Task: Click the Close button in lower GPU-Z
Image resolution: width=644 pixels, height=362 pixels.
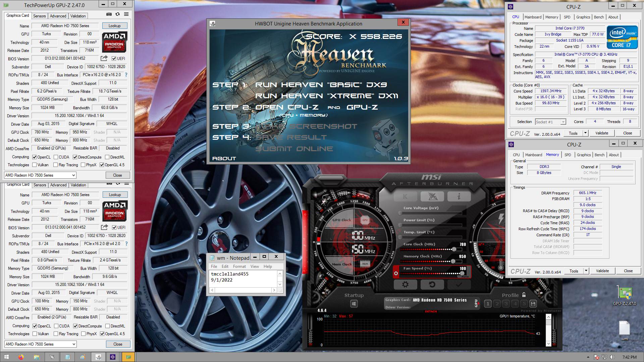Action: click(118, 344)
